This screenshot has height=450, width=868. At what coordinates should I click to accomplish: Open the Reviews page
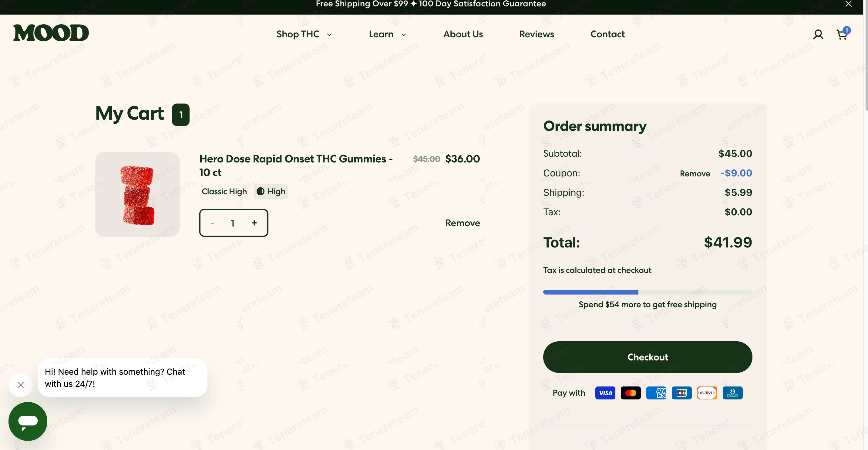[x=536, y=34]
